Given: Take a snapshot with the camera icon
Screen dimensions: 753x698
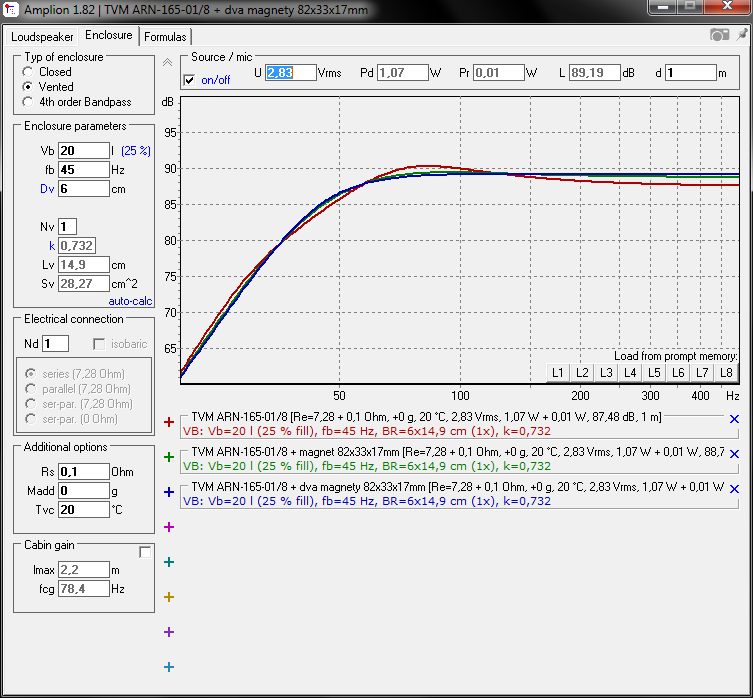Looking at the screenshot, I should [x=719, y=35].
